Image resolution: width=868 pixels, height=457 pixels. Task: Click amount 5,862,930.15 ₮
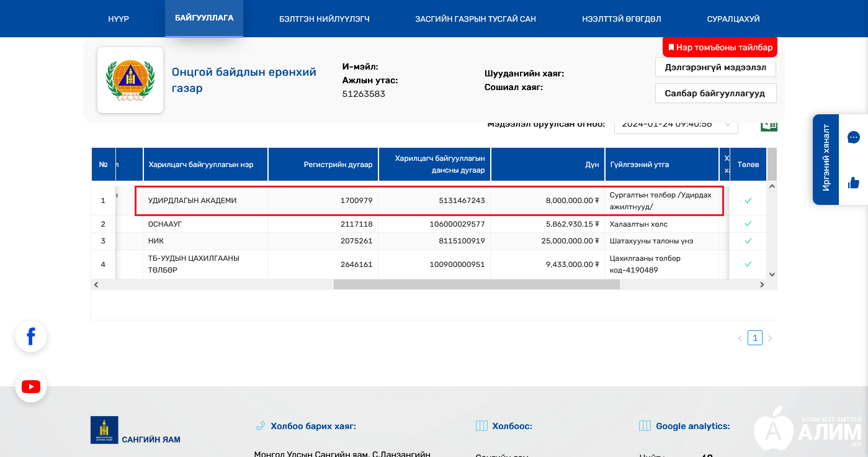[573, 224]
